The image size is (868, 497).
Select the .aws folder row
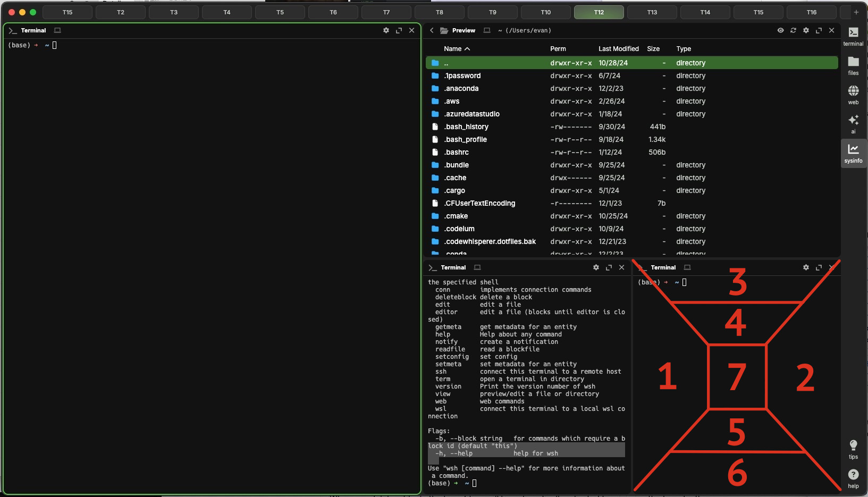[x=632, y=101]
